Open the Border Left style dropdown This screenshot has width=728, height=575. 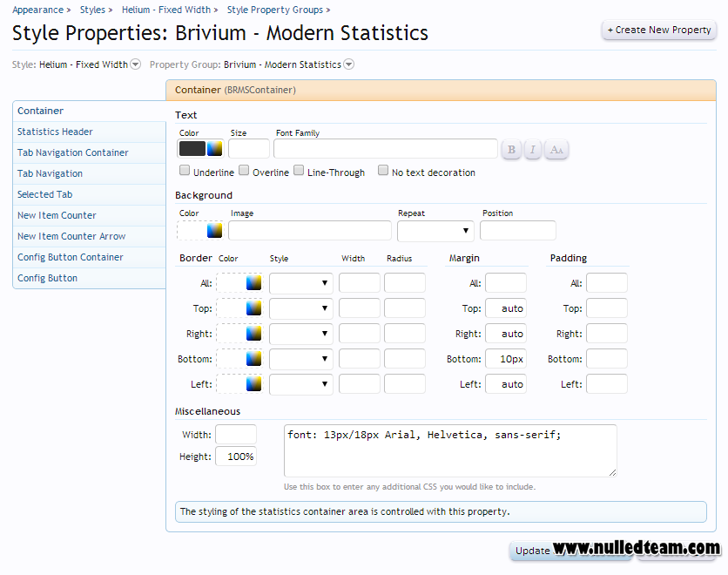(300, 384)
